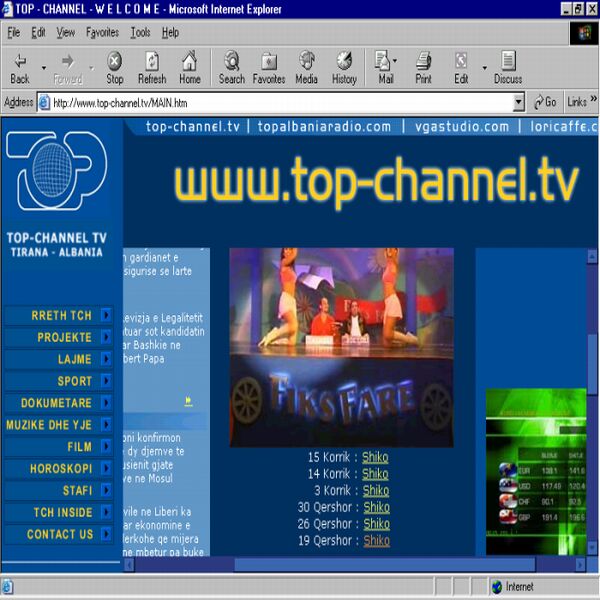Click the Discuss toolbar button

(508, 68)
